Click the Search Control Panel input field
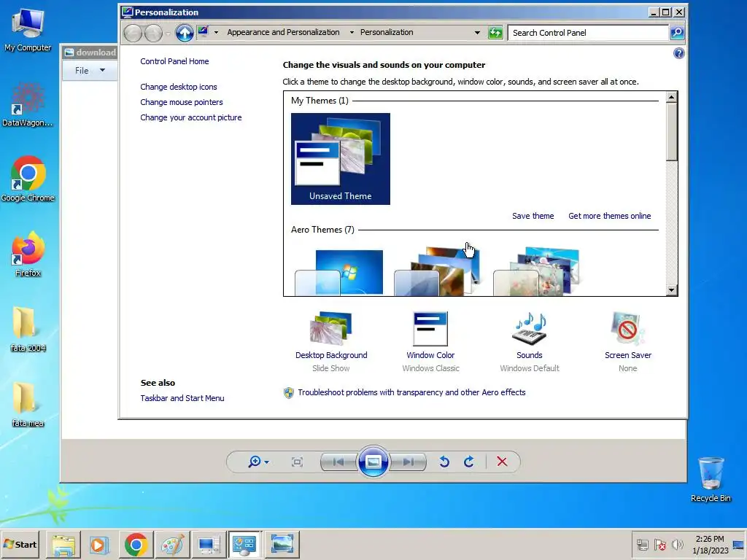The image size is (747, 560). (588, 33)
